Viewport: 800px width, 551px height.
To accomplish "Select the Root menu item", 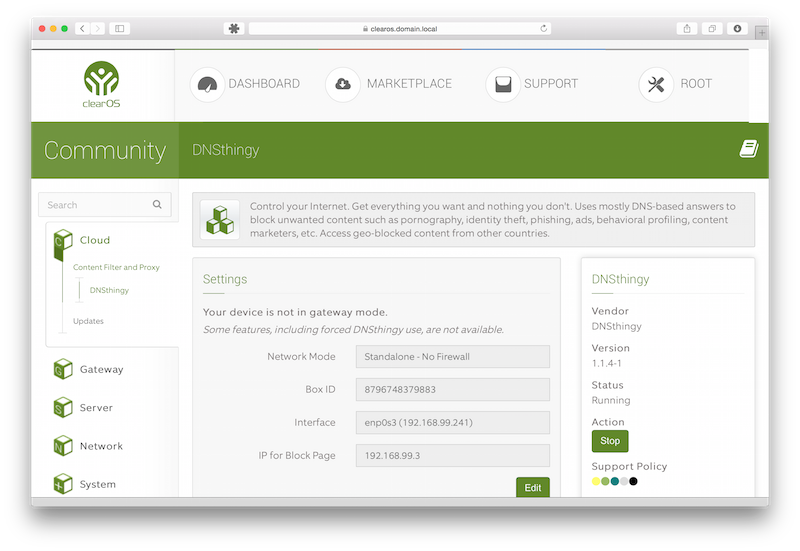I will 696,84.
